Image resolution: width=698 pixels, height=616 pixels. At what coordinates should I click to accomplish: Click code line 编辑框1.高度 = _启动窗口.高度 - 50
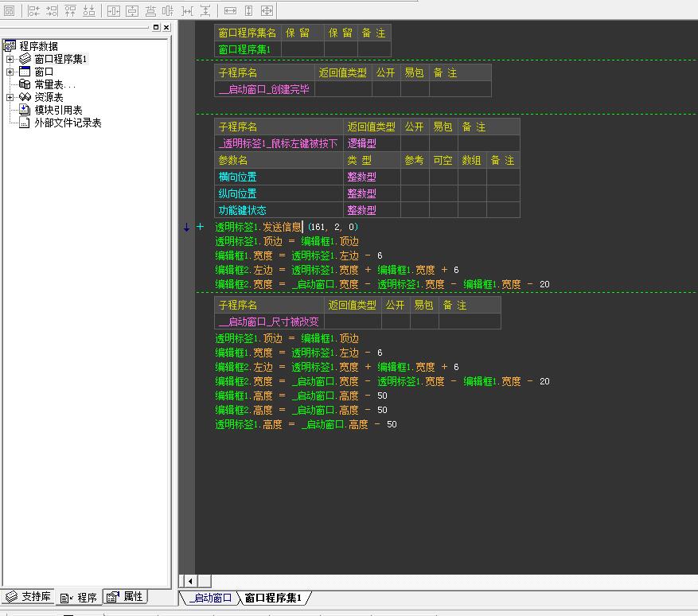302,396
